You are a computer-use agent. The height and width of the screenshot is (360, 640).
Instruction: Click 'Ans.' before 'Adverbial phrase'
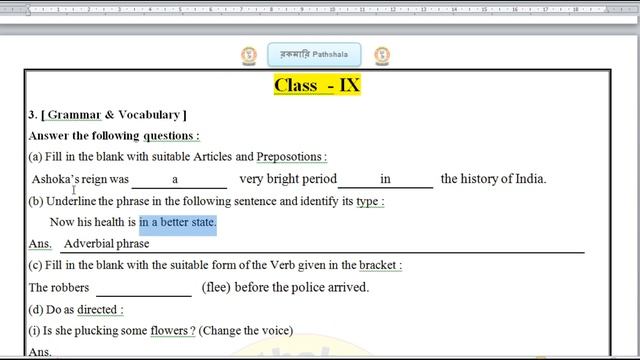[40, 244]
